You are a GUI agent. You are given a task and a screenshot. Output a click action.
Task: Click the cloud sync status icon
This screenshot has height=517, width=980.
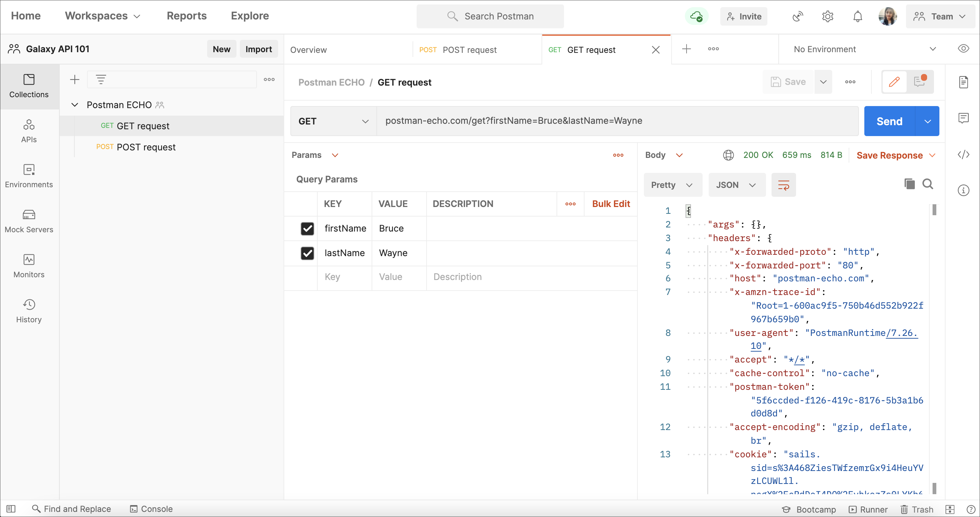696,16
